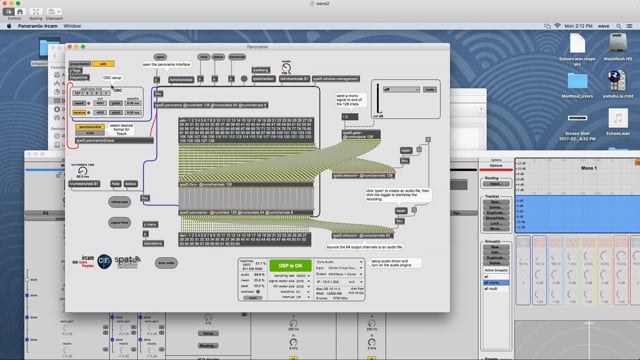Click the round bang button in the top row

click(x=244, y=79)
